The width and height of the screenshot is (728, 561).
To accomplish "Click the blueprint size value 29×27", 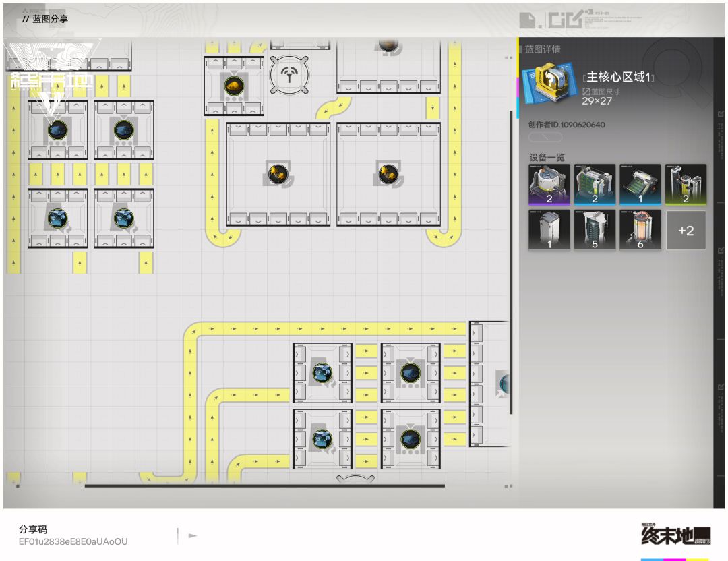I will [x=597, y=100].
